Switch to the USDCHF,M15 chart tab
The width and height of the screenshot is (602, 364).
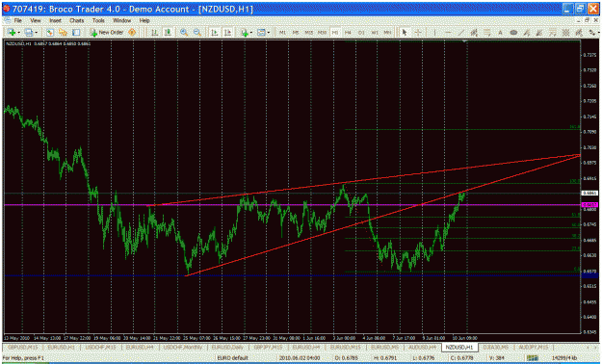(x=100, y=348)
